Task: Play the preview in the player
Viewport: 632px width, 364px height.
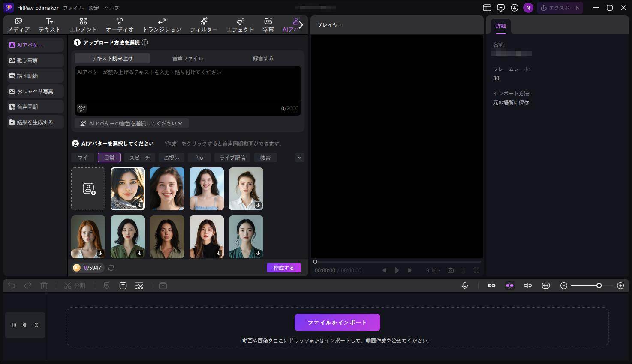Action: (397, 270)
